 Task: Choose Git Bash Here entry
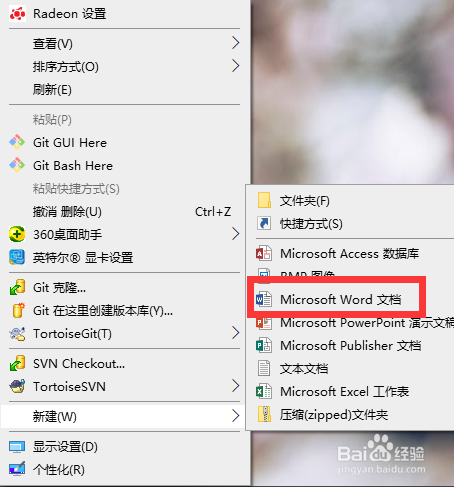73,166
